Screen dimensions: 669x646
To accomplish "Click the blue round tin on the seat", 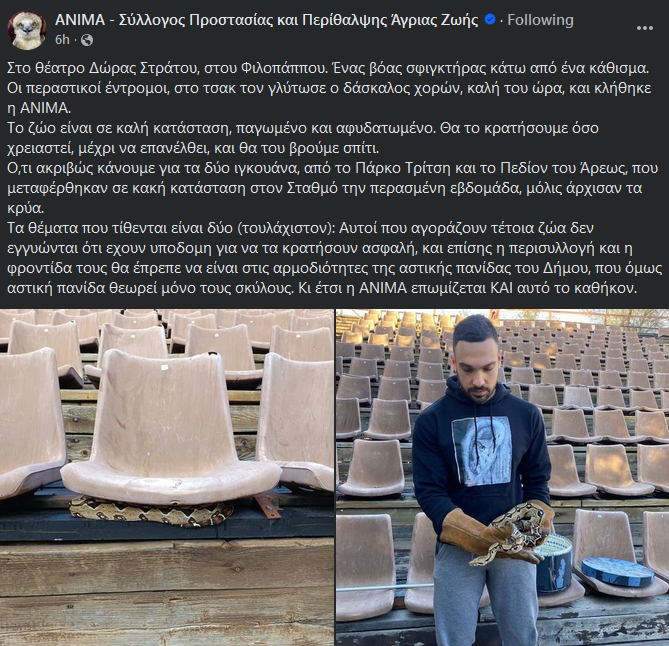I will [x=617, y=572].
